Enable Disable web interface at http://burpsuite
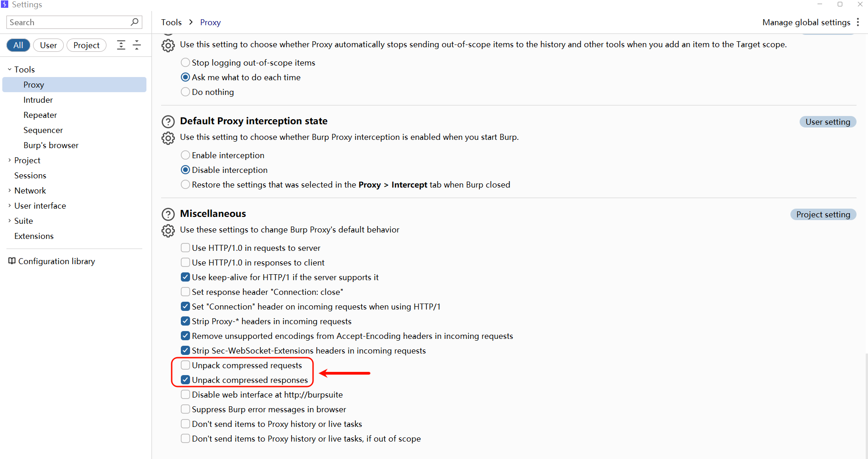Viewport: 868px width, 459px height. point(185,394)
